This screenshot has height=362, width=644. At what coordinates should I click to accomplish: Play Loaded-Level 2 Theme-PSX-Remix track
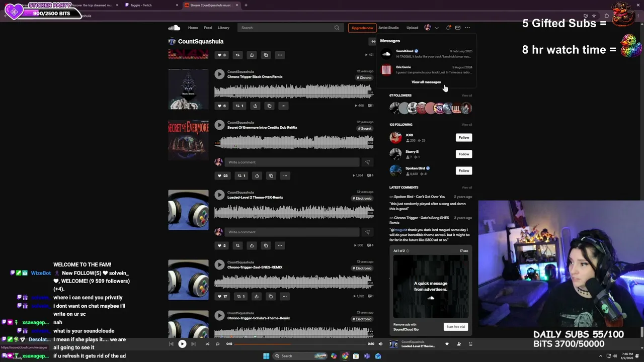point(219,195)
